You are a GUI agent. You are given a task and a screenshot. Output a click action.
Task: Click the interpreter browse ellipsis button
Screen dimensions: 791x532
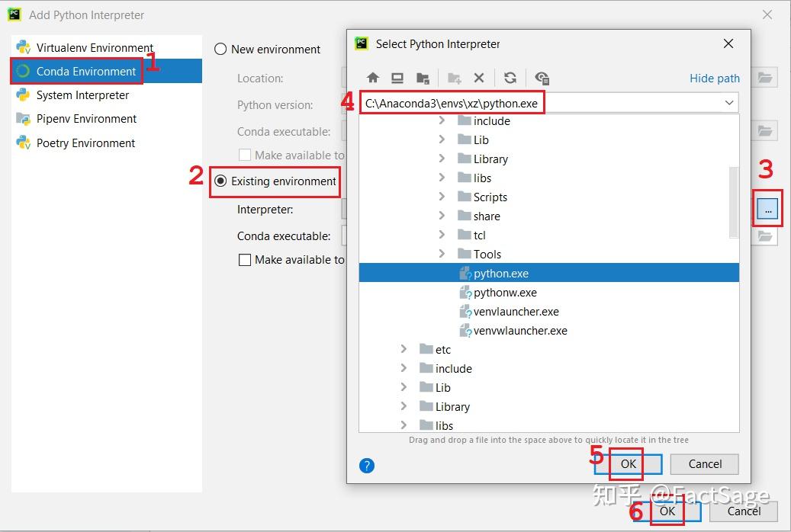tap(768, 208)
